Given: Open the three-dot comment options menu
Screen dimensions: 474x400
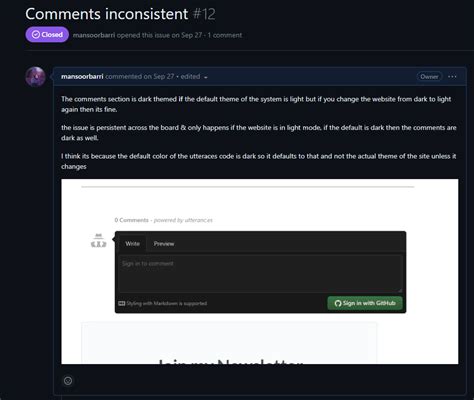Looking at the screenshot, I should (452, 77).
